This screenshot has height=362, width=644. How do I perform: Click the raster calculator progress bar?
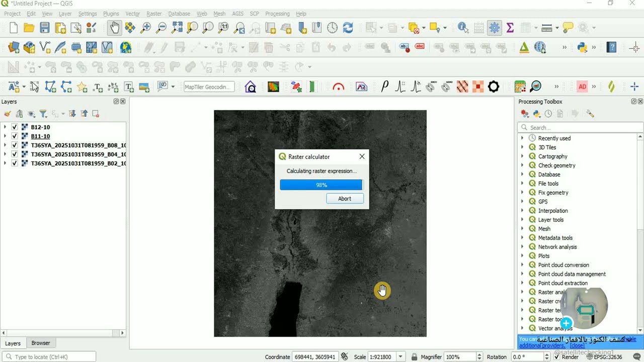tap(321, 185)
